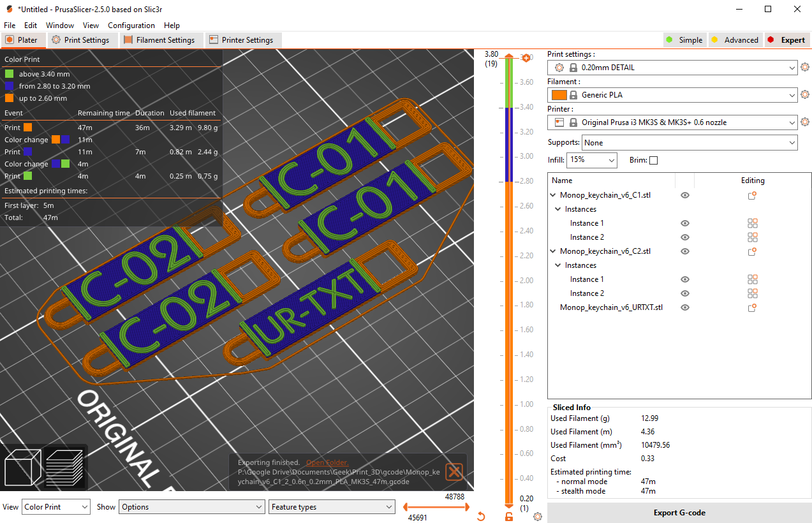Click the add color change plus icon

click(x=526, y=58)
